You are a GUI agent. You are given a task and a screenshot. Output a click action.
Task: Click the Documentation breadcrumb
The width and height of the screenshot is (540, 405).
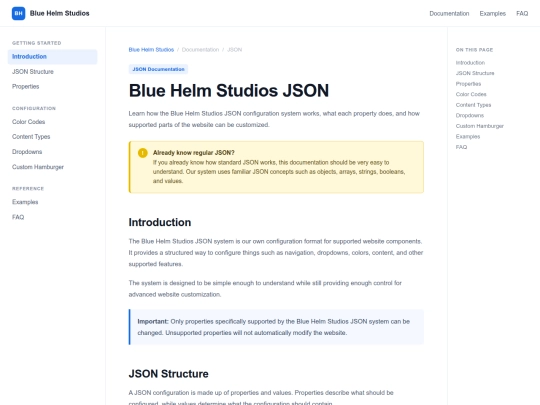pos(200,50)
